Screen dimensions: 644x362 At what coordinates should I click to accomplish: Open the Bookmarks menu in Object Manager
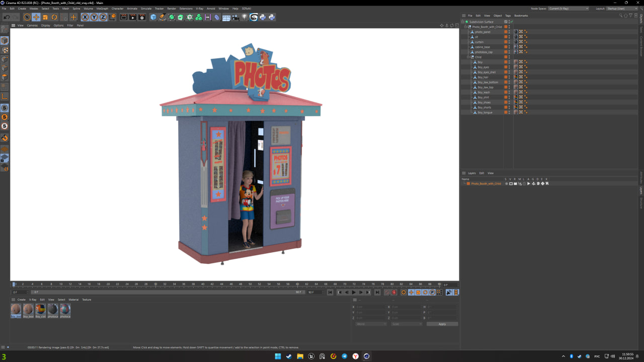click(521, 16)
